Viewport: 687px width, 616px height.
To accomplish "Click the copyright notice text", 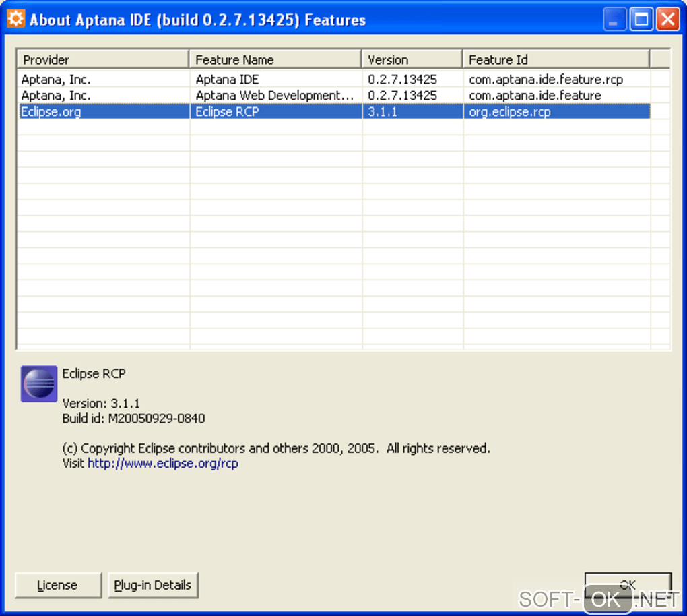I will [x=276, y=448].
